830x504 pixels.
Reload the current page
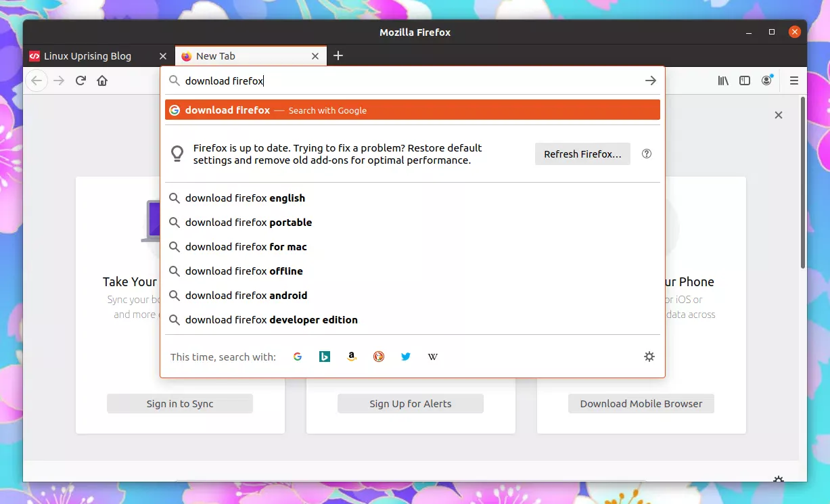pyautogui.click(x=80, y=81)
